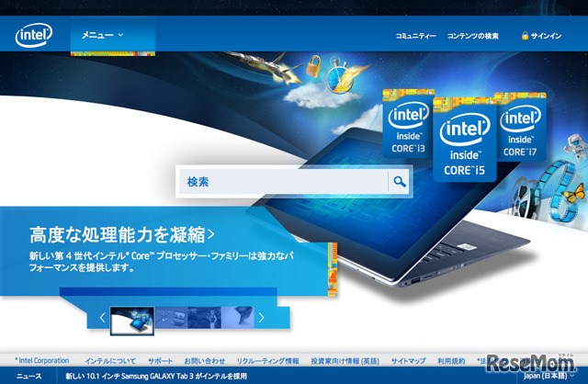
Task: Click the padlock icon beside サインイン
Action: pyautogui.click(x=525, y=36)
